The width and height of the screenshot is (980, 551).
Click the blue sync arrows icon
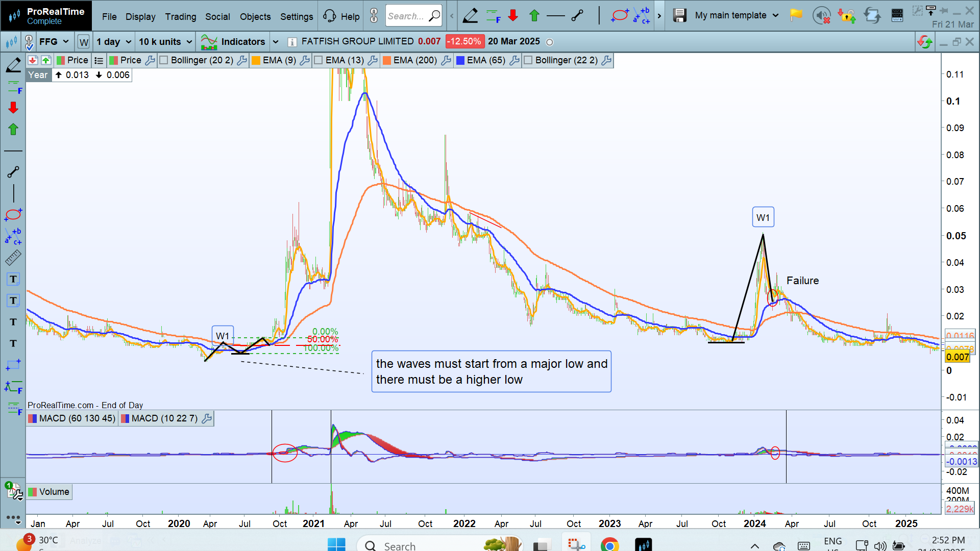pos(872,16)
